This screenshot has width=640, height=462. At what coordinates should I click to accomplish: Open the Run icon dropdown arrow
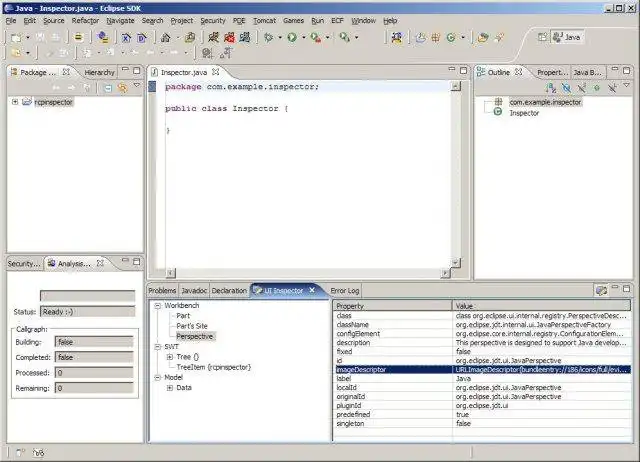pyautogui.click(x=303, y=38)
